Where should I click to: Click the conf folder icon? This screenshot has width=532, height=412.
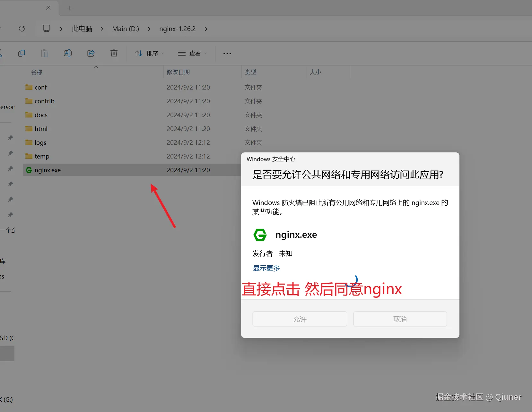pyautogui.click(x=29, y=87)
